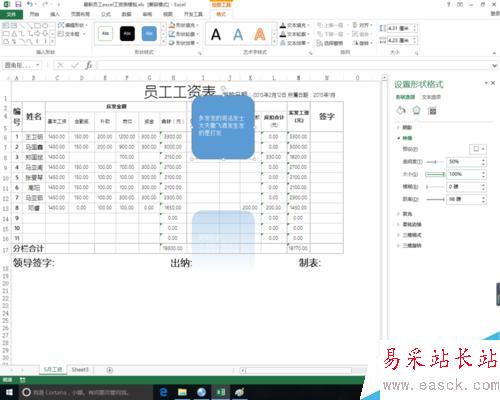
Task: Click the fx Insert Function button
Action: pos(89,65)
